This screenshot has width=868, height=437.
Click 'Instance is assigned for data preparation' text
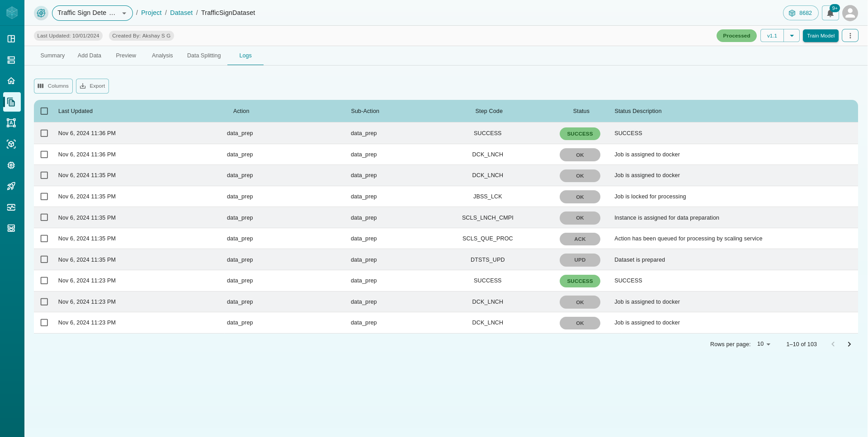(x=667, y=218)
